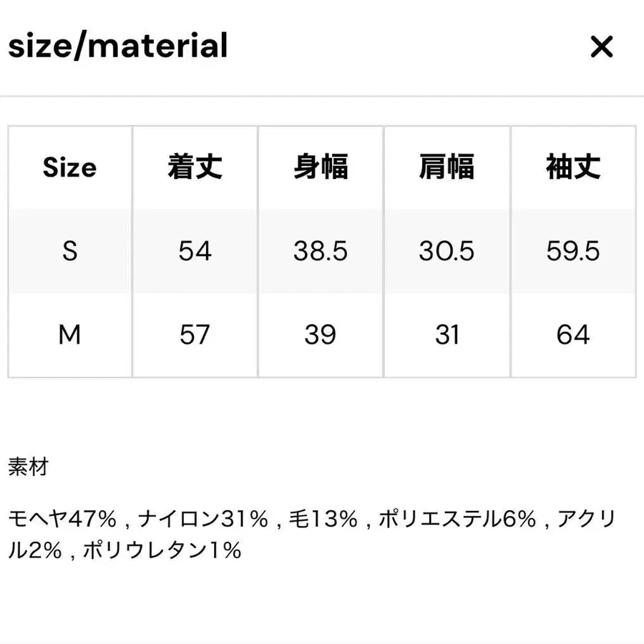
Task: Click the value 64 in the M row
Action: [571, 334]
